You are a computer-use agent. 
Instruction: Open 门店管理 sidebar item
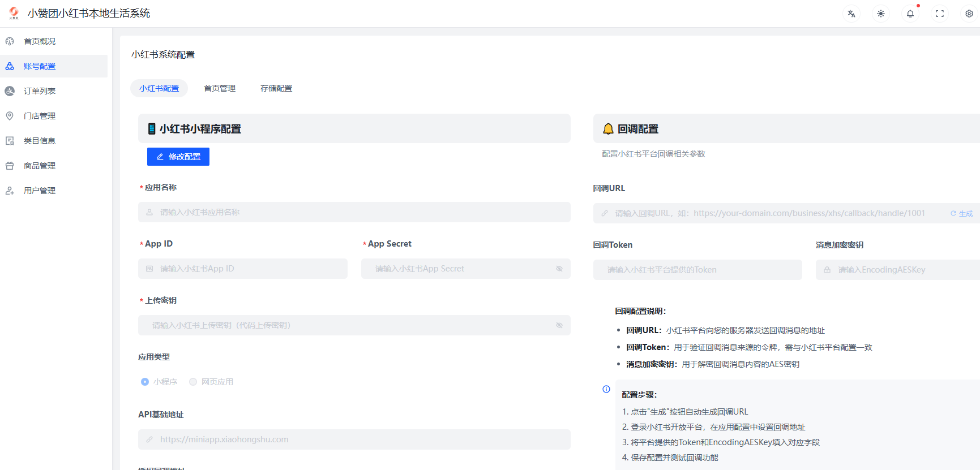(40, 116)
